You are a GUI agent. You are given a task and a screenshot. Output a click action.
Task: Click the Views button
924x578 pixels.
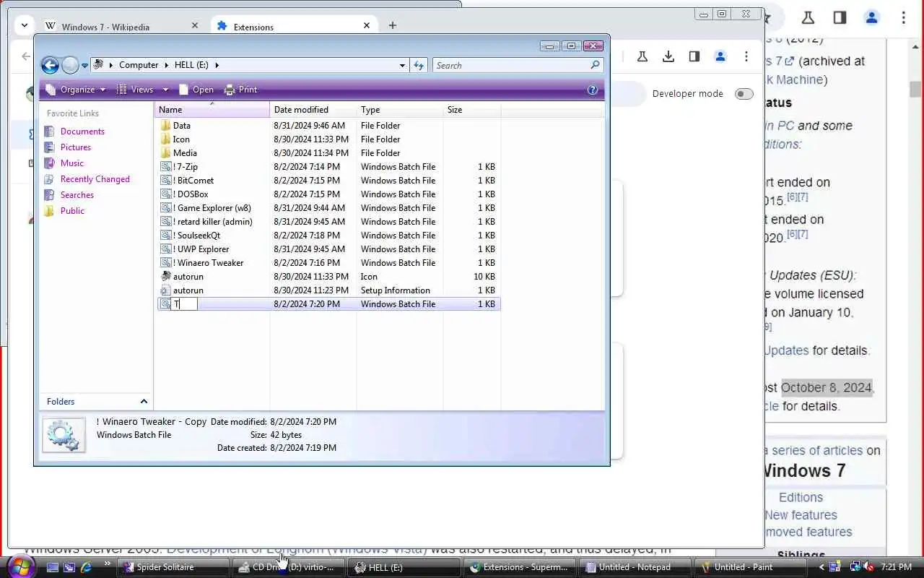tap(136, 90)
